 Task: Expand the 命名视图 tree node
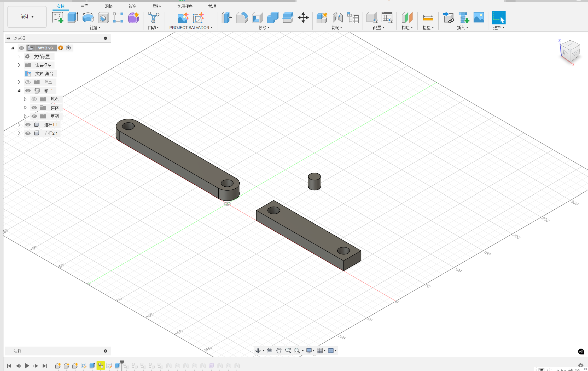tap(19, 65)
